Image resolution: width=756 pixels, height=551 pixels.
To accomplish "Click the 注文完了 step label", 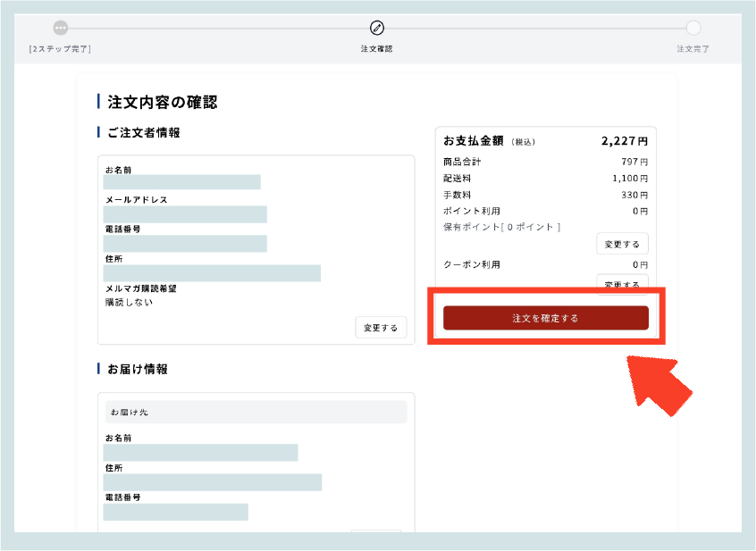I will pos(693,48).
